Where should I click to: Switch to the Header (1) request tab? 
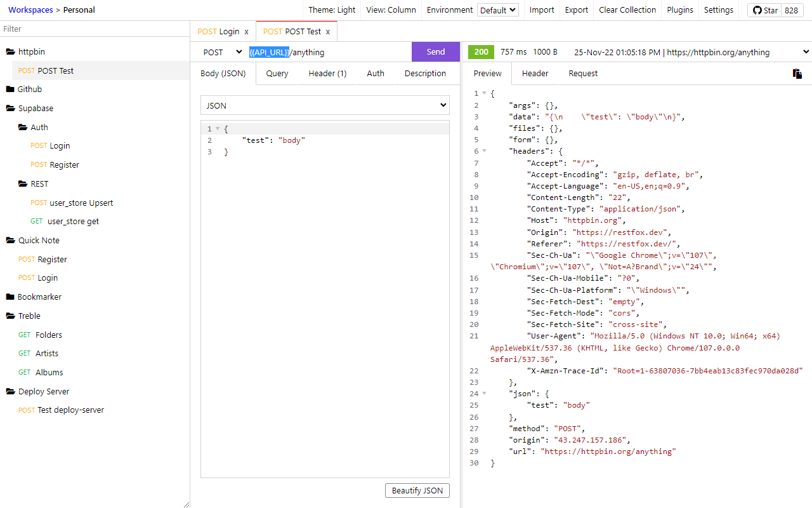(x=327, y=74)
